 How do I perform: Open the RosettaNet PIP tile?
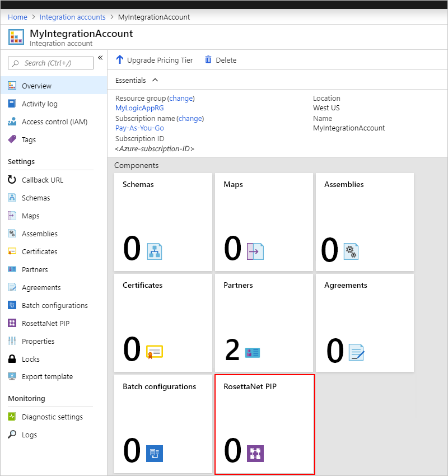tap(265, 424)
